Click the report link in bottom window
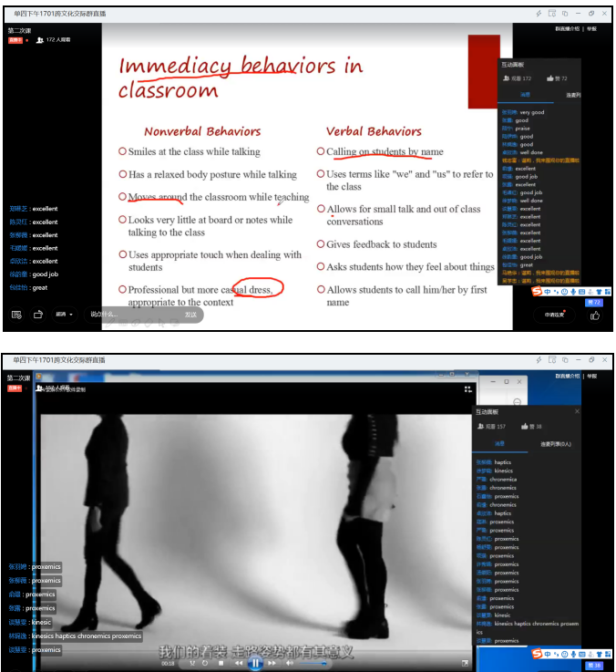 click(x=592, y=376)
